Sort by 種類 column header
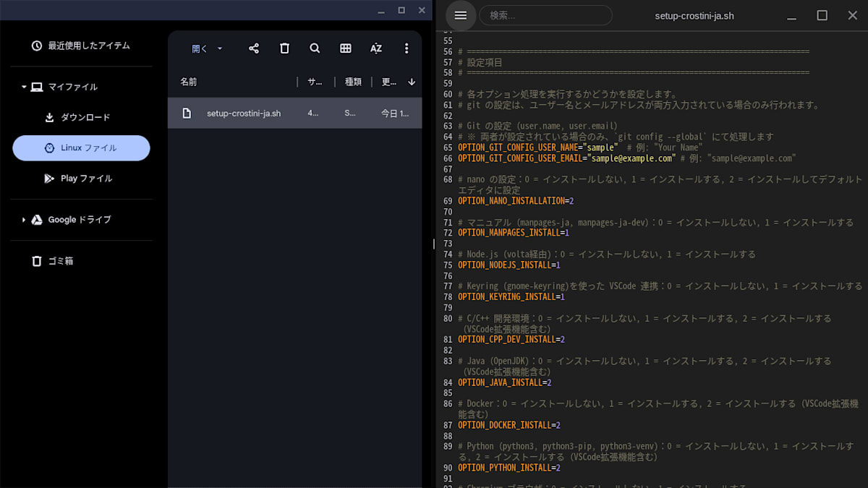This screenshot has height=488, width=868. 353,82
